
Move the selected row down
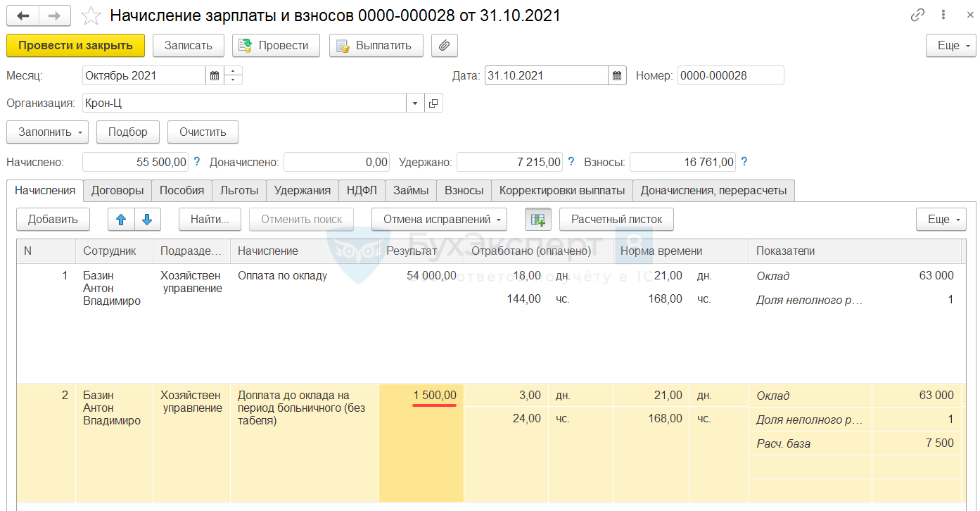[148, 220]
